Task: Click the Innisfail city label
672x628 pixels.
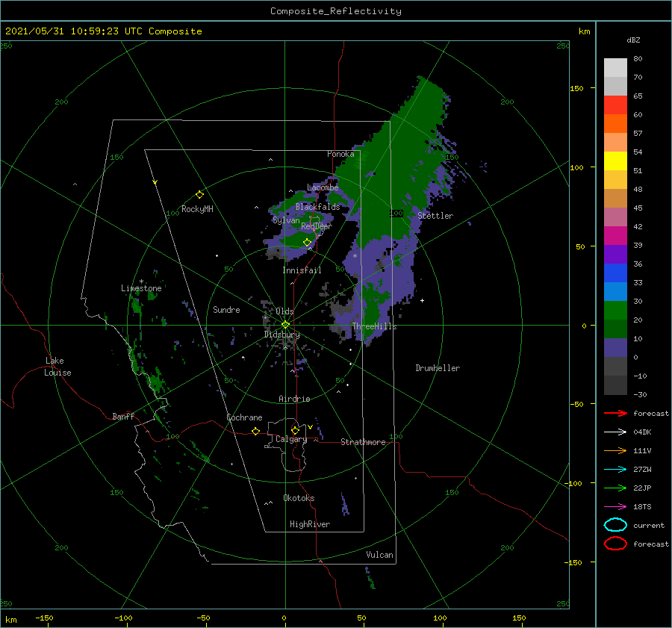Action: coord(302,270)
